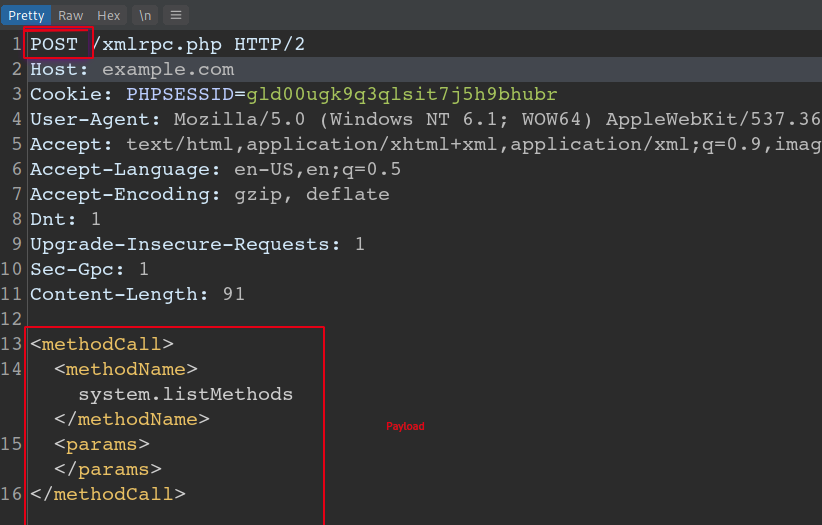The image size is (822, 525).
Task: Click the Host header name
Action: pos(59,70)
